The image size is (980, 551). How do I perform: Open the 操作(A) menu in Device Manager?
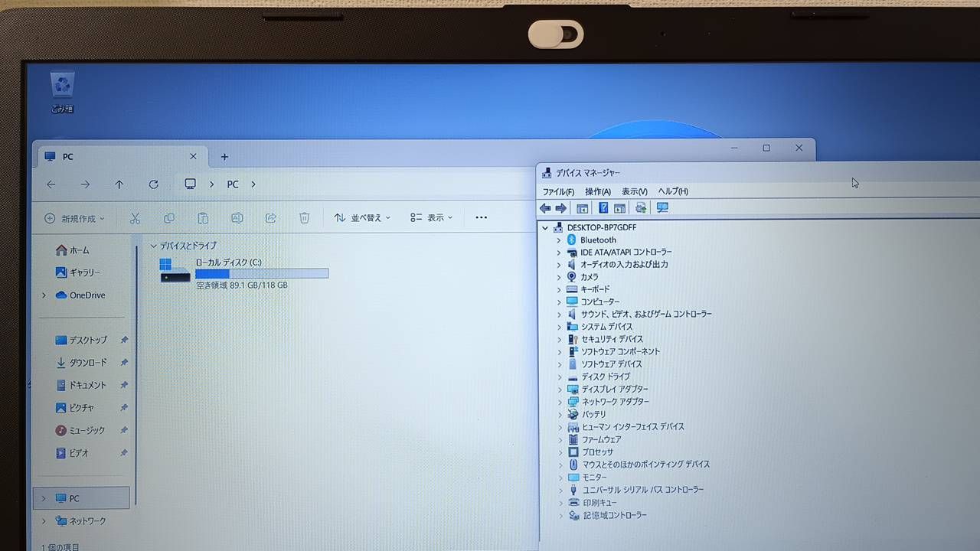point(598,191)
